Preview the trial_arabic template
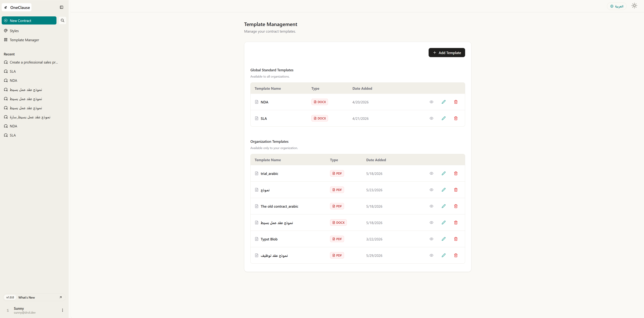This screenshot has height=318, width=644. tap(431, 173)
